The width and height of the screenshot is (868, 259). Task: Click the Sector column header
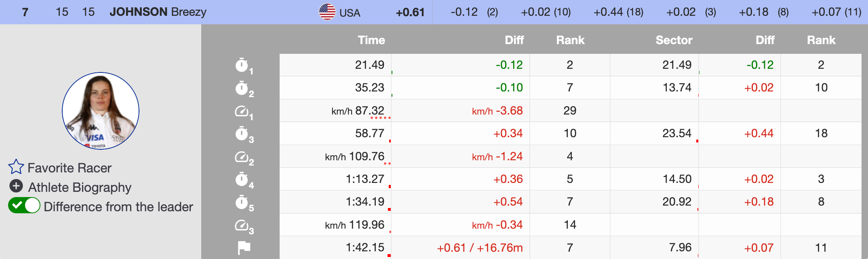(674, 40)
